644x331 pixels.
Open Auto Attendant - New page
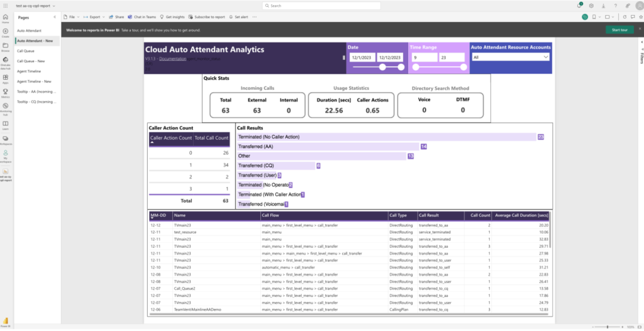click(x=37, y=41)
